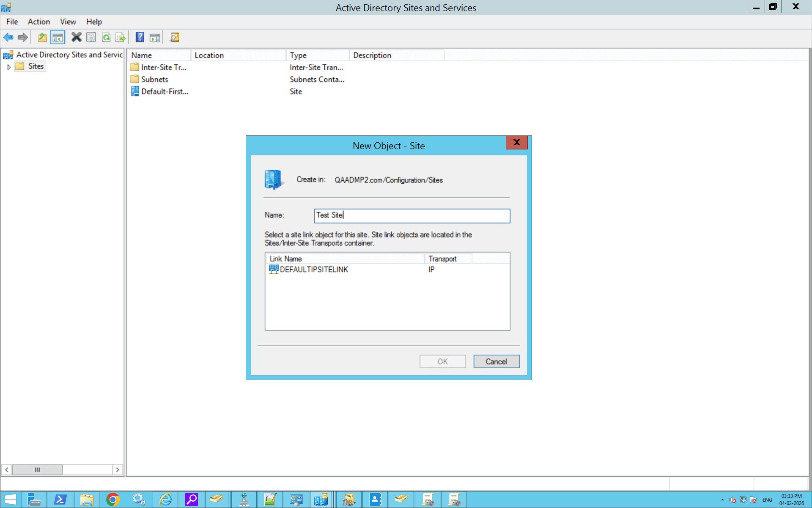The height and width of the screenshot is (508, 812).
Task: Click the Export List toolbar icon
Action: [x=121, y=37]
